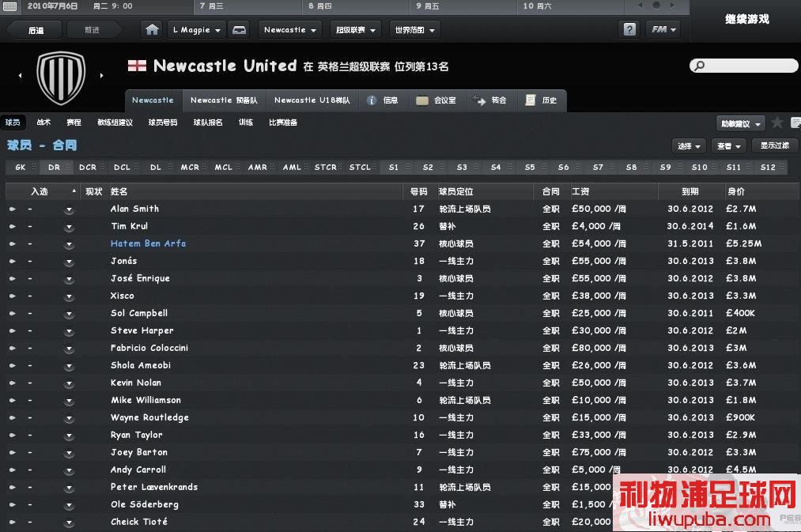801x532 pixels.
Task: Click the search magnifier icon
Action: tap(699, 66)
